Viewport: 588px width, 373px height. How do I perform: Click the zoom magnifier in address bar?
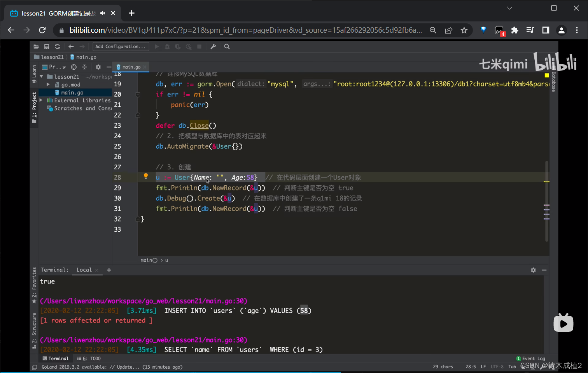point(433,30)
